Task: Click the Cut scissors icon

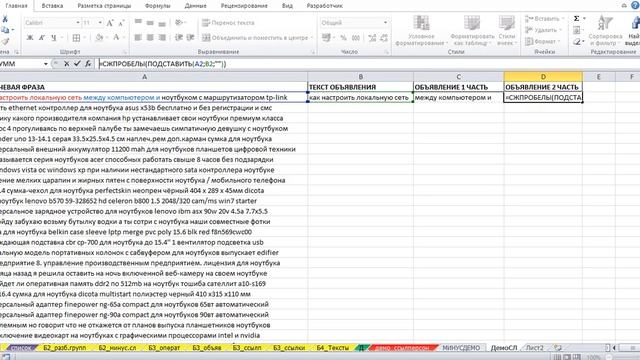Action: 5,19
